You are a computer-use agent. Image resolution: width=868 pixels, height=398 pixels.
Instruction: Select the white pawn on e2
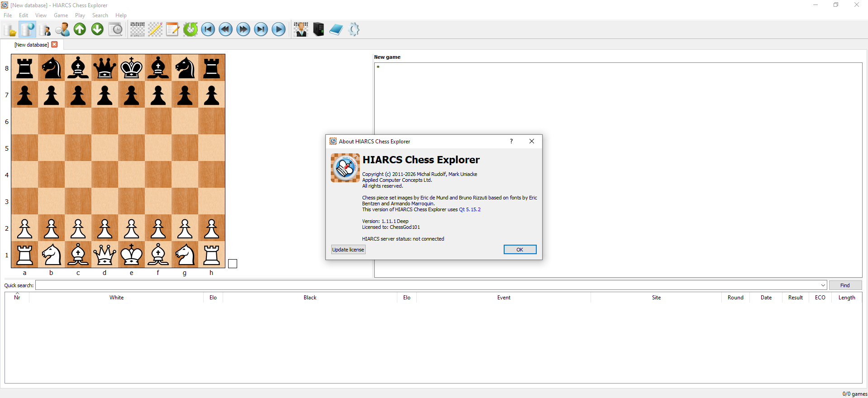tap(132, 228)
